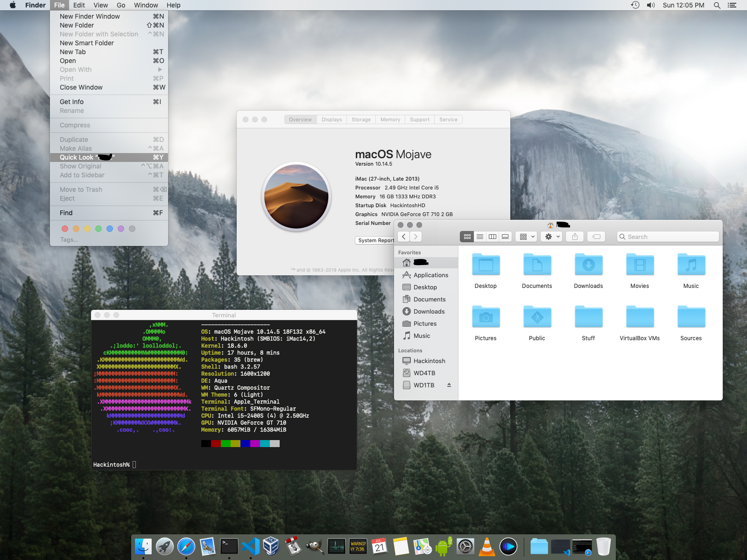Viewport: 747px width, 560px height.
Task: Switch to the Displays tab
Action: 331,119
